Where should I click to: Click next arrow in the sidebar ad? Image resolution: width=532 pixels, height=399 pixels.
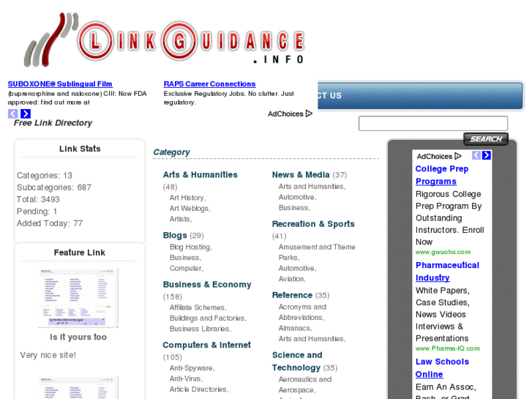[486, 155]
